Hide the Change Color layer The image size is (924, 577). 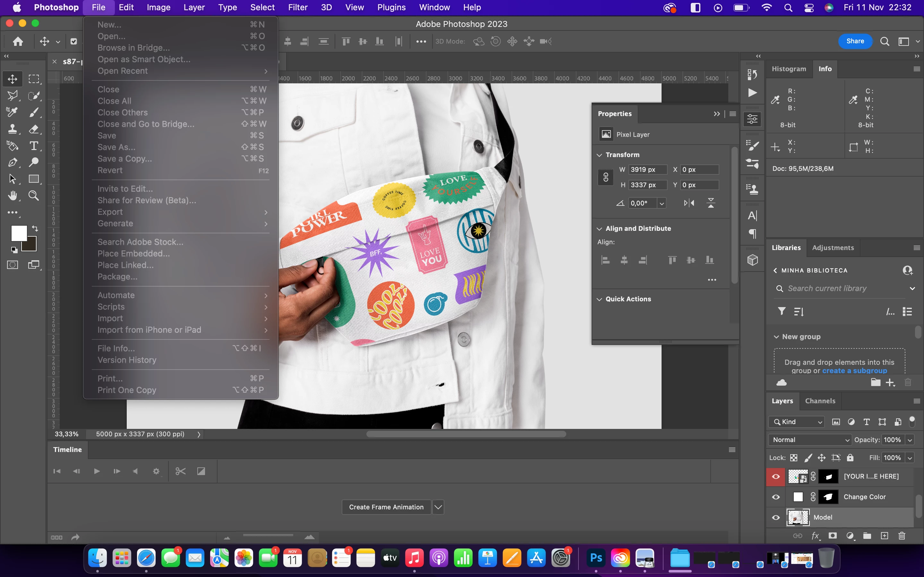[776, 497]
